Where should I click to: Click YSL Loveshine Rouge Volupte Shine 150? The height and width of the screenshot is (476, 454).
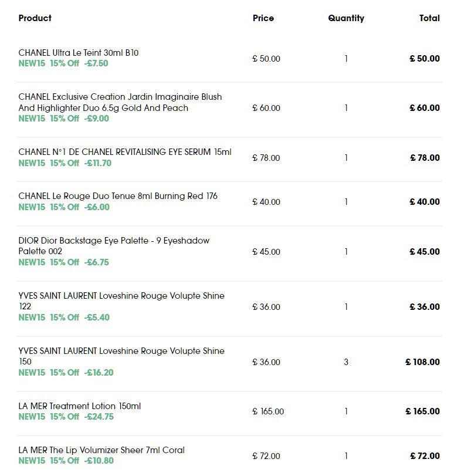point(121,356)
